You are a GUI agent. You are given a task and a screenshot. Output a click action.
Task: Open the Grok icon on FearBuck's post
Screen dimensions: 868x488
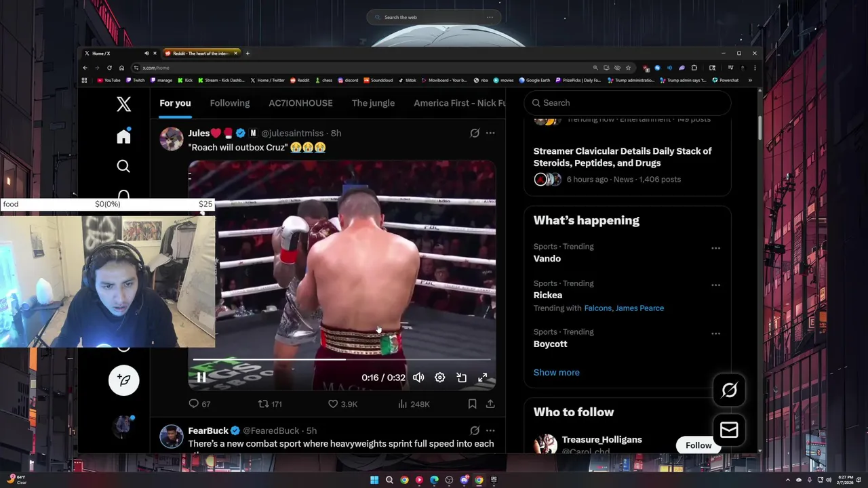[x=475, y=430]
